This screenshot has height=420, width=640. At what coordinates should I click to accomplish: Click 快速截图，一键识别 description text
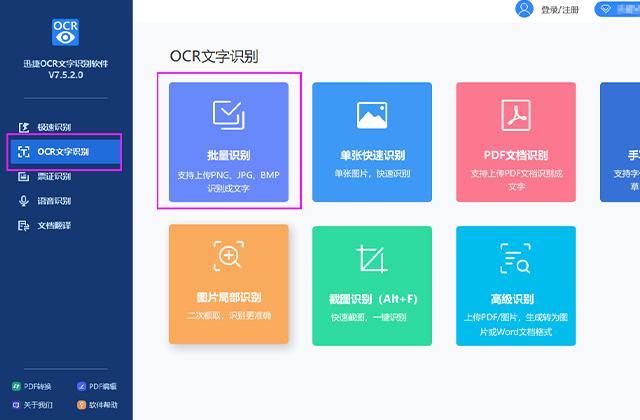pos(369,317)
